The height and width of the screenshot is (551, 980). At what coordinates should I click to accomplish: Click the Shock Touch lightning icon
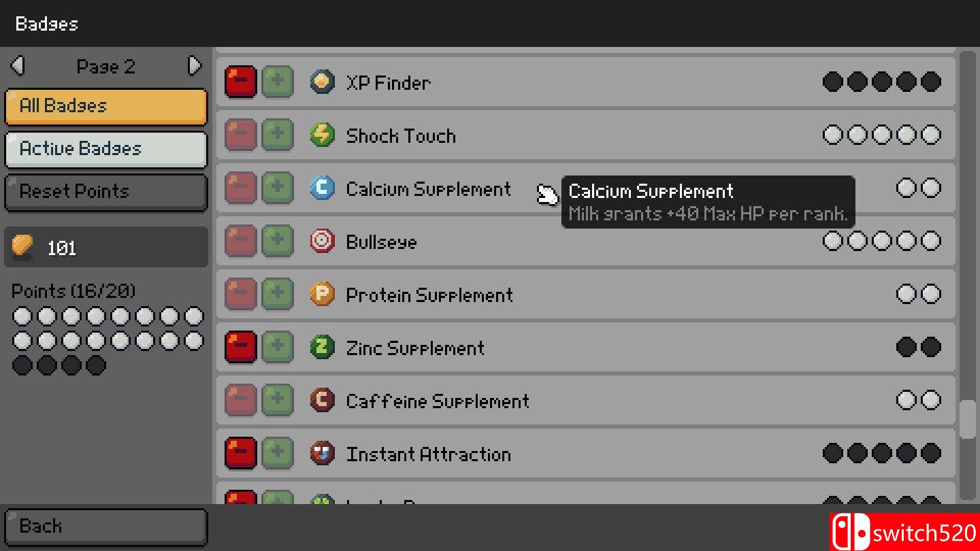(322, 135)
